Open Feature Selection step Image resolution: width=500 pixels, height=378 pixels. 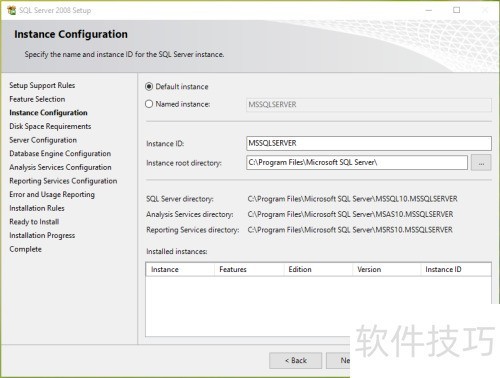(x=37, y=99)
